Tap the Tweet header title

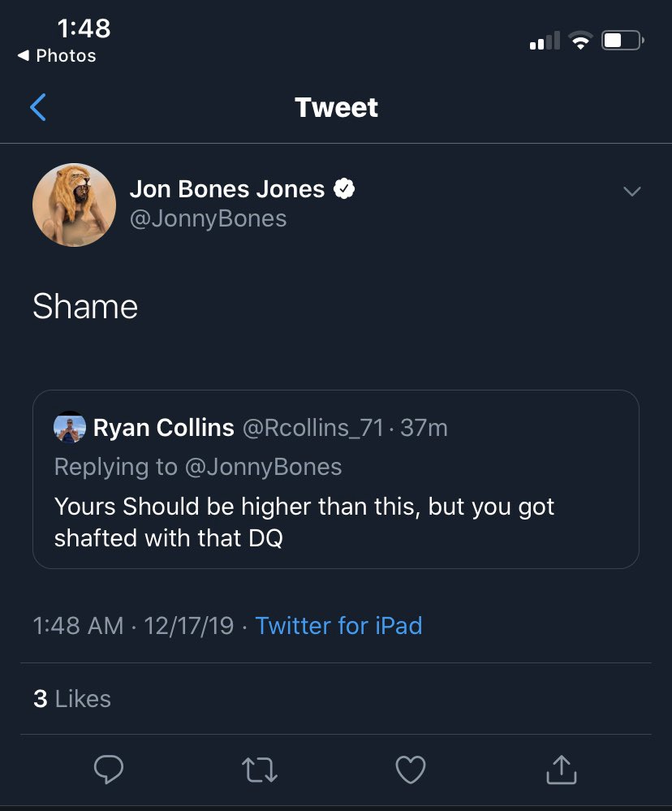[x=336, y=107]
